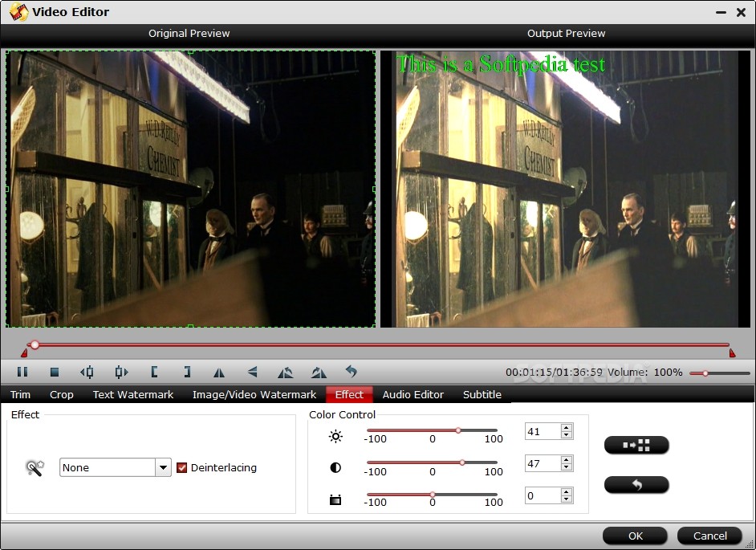Open the Text Watermark tab
This screenshot has height=550, width=756.
click(133, 395)
